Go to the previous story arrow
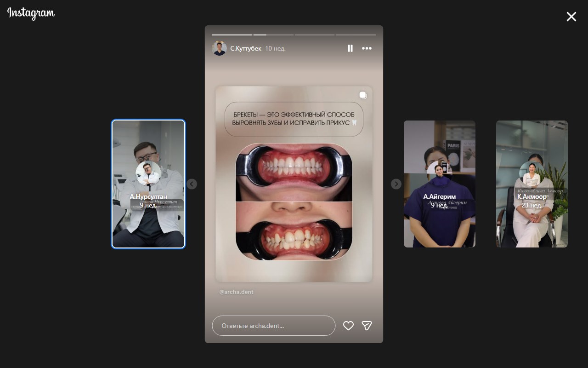Screen dimensions: 588x368 click(192, 184)
